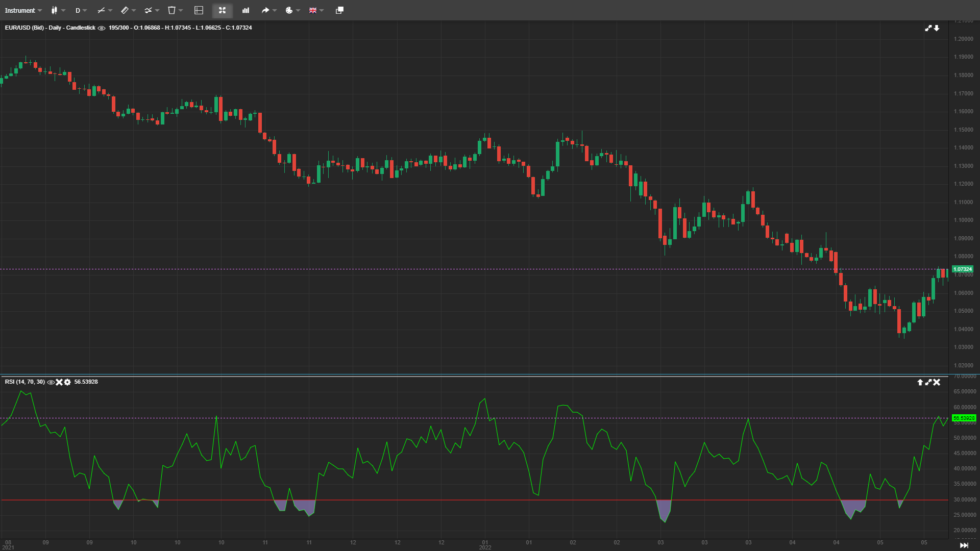Image resolution: width=980 pixels, height=551 pixels.
Task: Click the current price label 1.07324
Action: coord(963,269)
